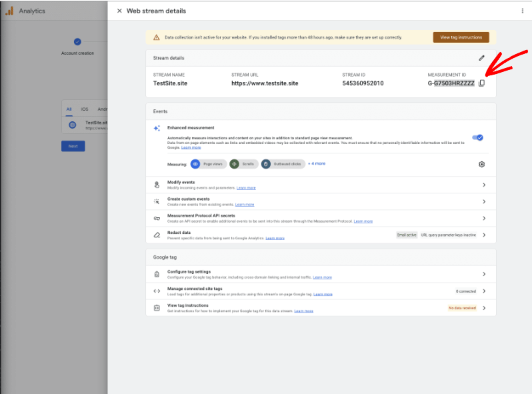The height and width of the screenshot is (394, 532).
Task: Select the iOS platform tab in background
Action: pyautogui.click(x=85, y=109)
